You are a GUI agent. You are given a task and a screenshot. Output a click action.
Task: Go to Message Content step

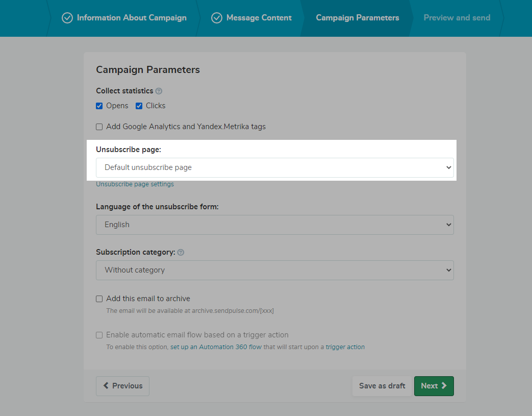pyautogui.click(x=259, y=18)
